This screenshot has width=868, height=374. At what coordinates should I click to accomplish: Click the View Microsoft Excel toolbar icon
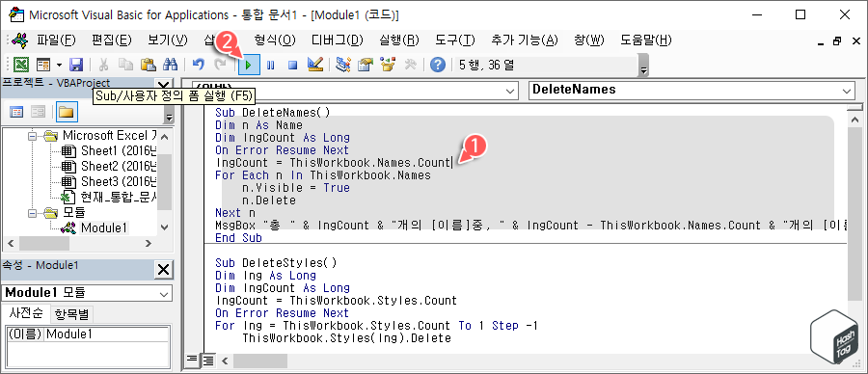(x=21, y=66)
